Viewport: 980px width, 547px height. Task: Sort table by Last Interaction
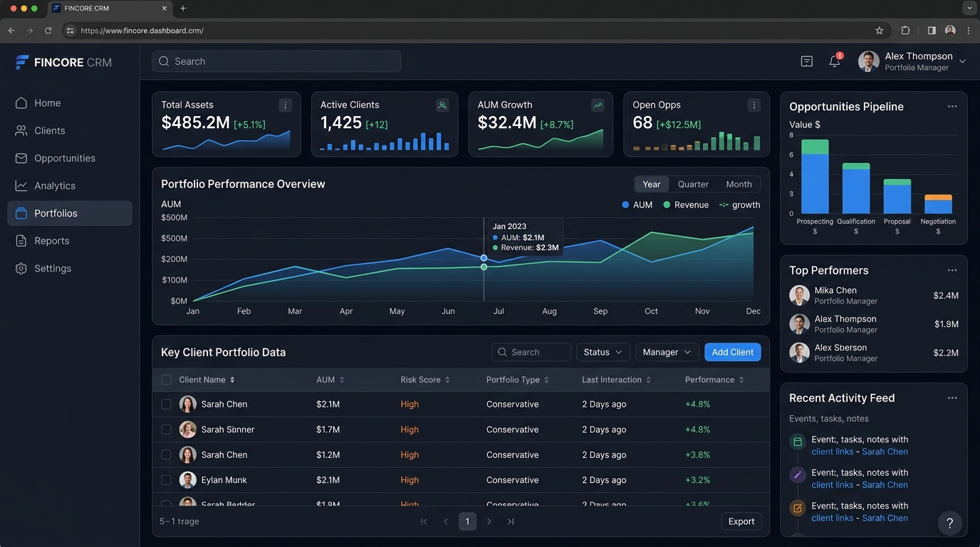pyautogui.click(x=617, y=380)
